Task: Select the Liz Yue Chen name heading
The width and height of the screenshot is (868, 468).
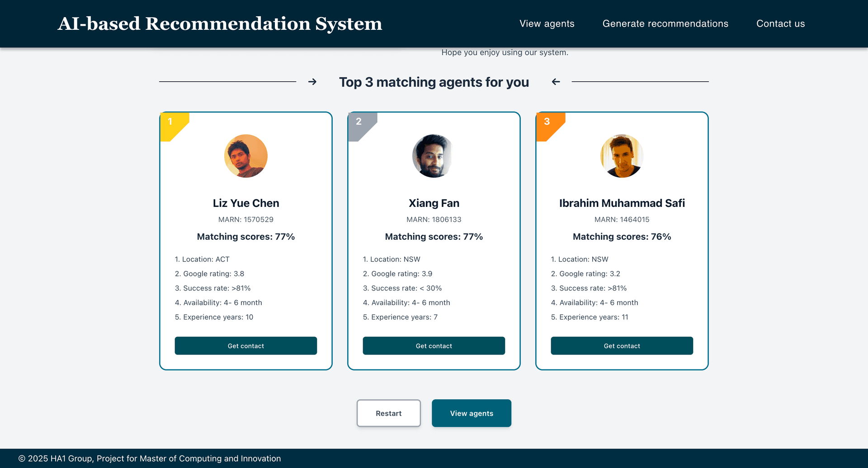Action: pyautogui.click(x=246, y=203)
